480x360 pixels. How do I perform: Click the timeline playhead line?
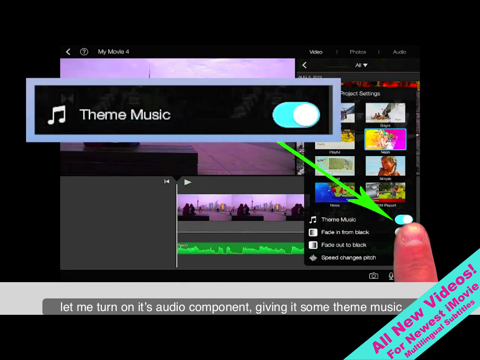(177, 225)
